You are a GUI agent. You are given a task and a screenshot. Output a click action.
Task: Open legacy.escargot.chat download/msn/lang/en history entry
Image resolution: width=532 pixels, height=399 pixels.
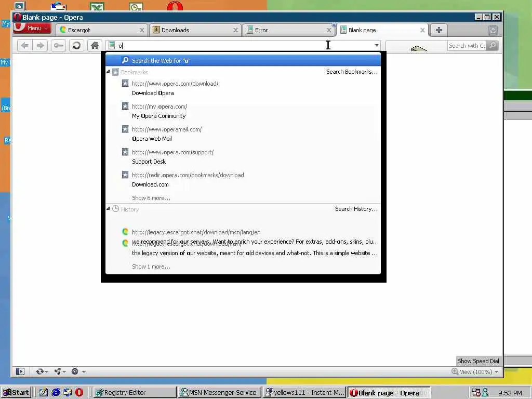(x=196, y=232)
